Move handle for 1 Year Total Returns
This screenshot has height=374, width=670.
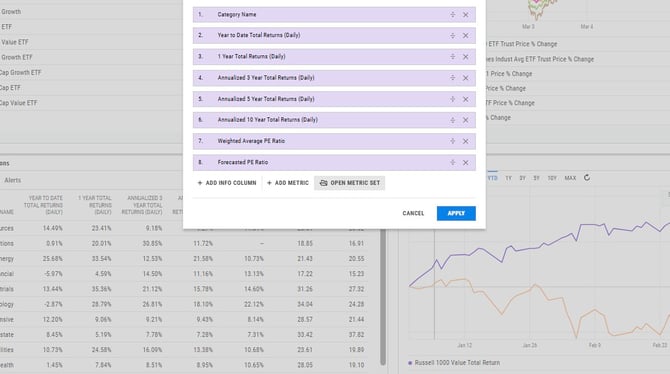(453, 56)
